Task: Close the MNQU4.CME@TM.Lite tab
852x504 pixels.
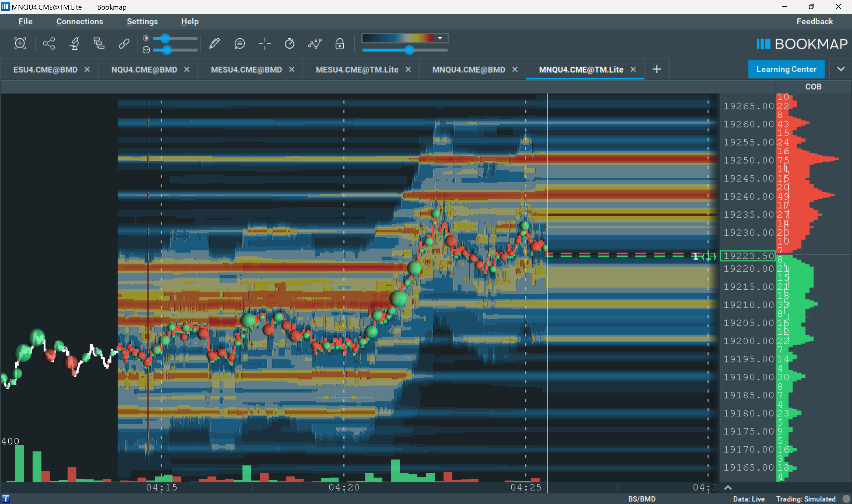Action: 633,70
